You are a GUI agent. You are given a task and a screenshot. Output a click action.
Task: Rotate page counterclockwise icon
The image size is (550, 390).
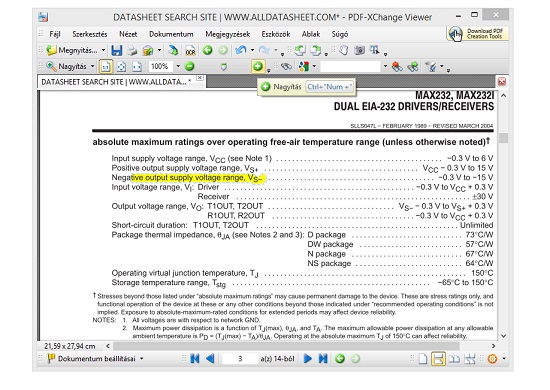pos(300,51)
